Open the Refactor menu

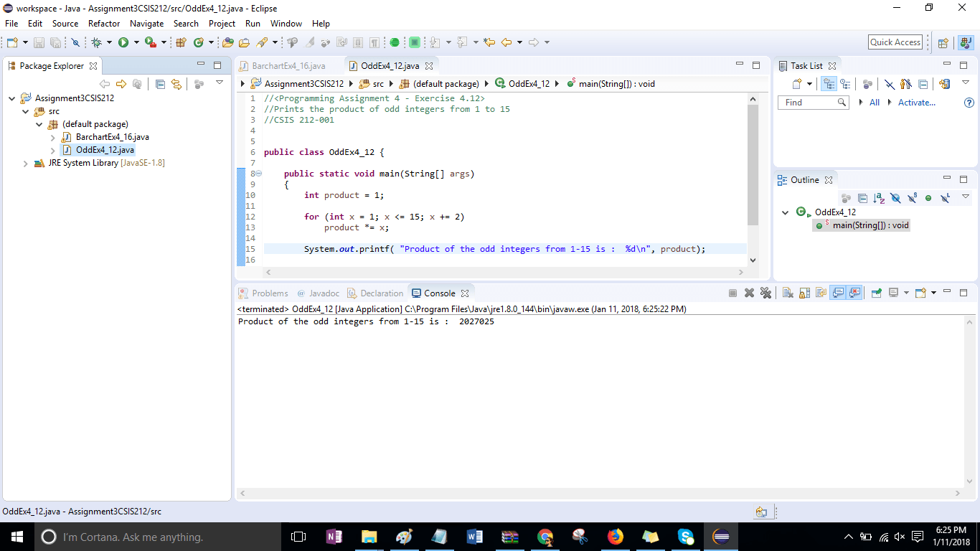coord(104,24)
